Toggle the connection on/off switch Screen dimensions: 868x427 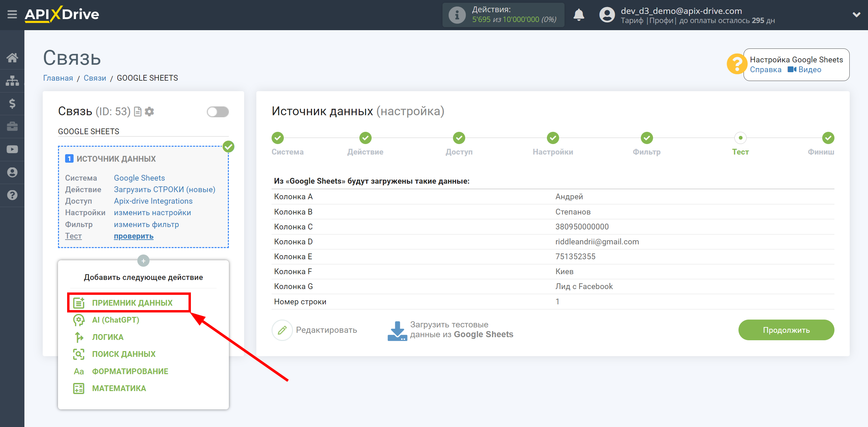(218, 112)
